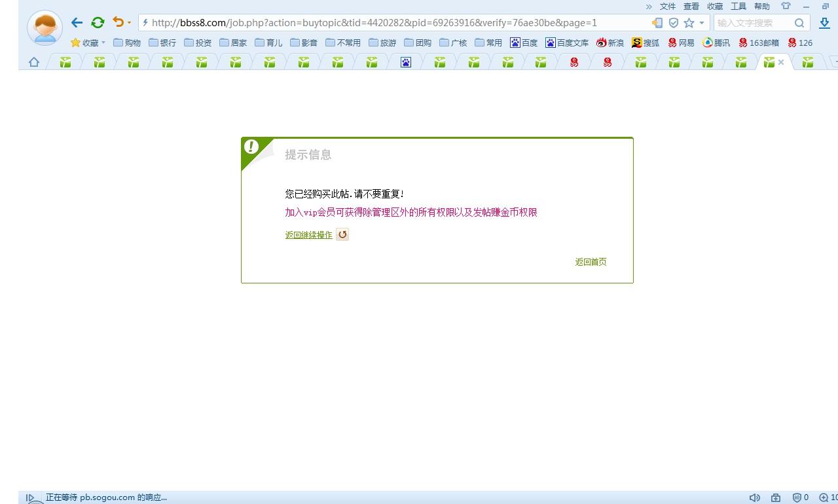Toggle the ad-block shield in status bar
Screen dimensions: 838x504
point(797,497)
